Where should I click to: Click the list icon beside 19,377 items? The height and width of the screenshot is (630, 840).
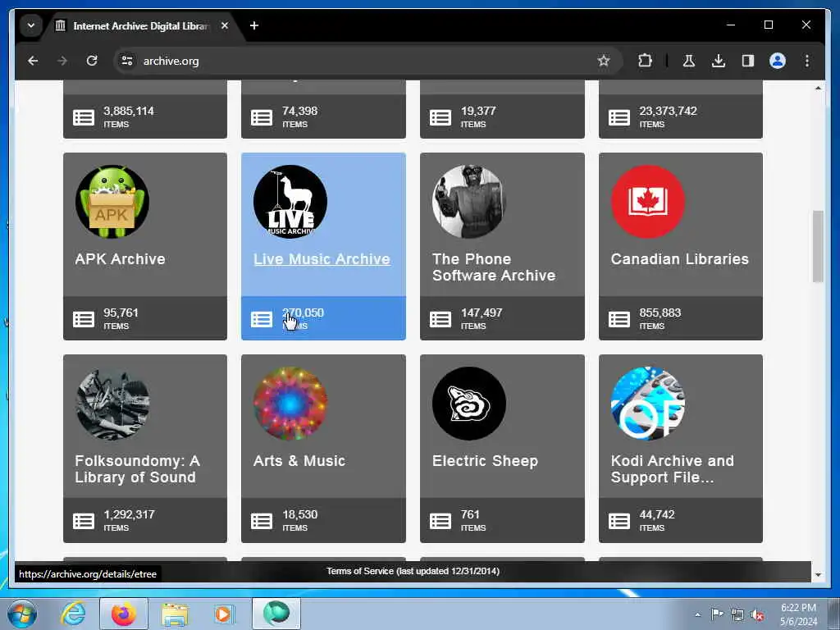[x=441, y=117]
